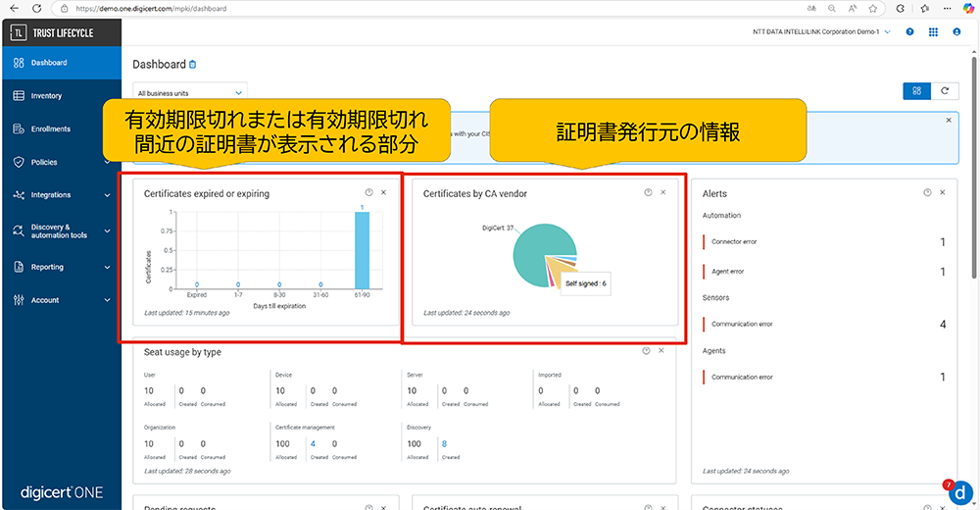Click the dashboard refresh button
Image resolution: width=980 pixels, height=510 pixels.
[x=945, y=91]
